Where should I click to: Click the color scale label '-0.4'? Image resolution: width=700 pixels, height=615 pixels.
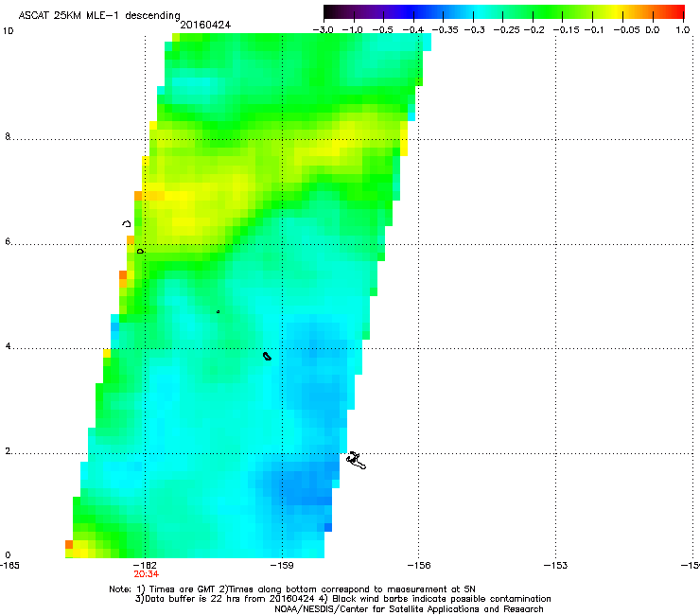[413, 30]
